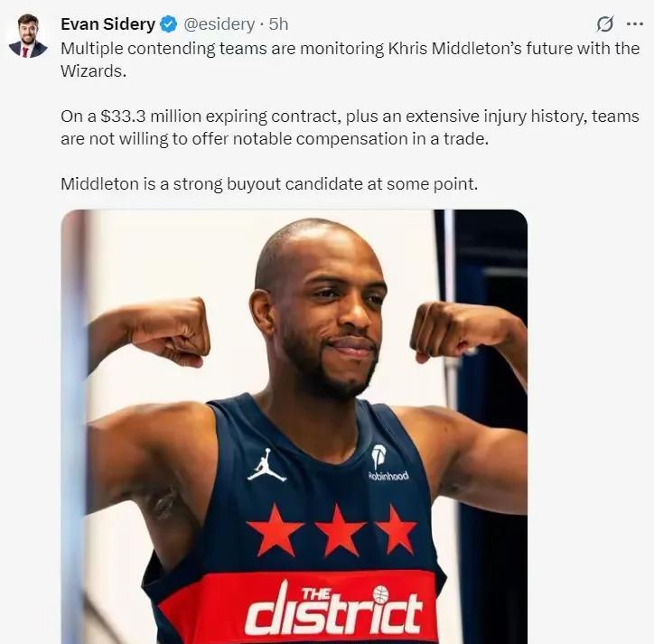Open the three-dot more options menu
This screenshot has height=644, width=654.
pos(635,24)
